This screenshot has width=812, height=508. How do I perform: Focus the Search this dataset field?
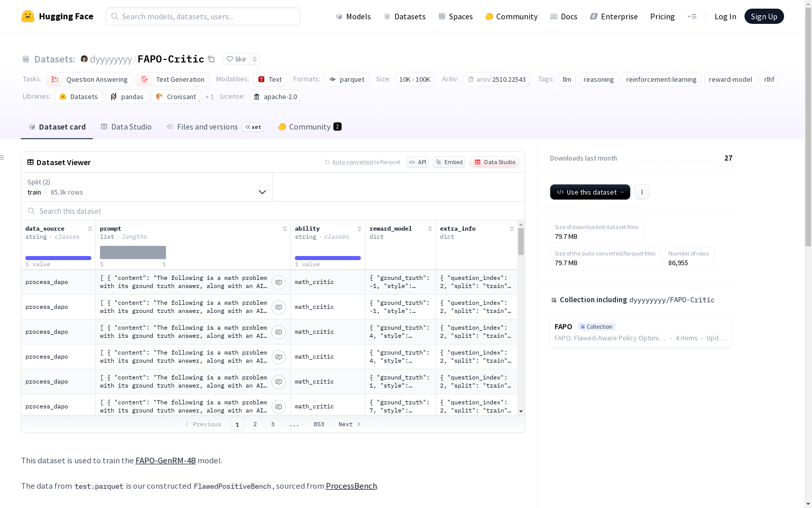point(273,211)
